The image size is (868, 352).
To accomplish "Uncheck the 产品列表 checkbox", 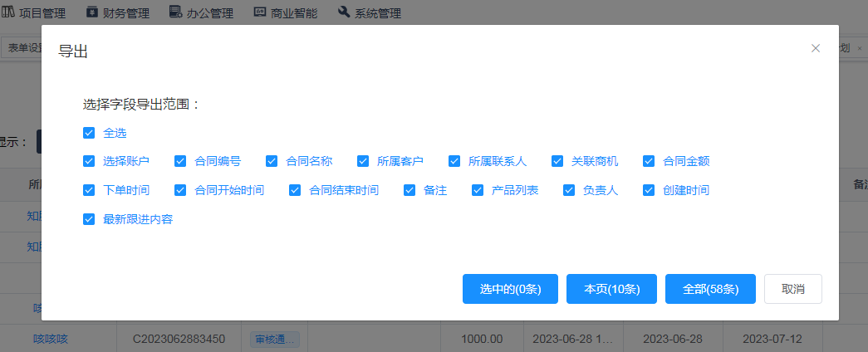I will tap(478, 190).
